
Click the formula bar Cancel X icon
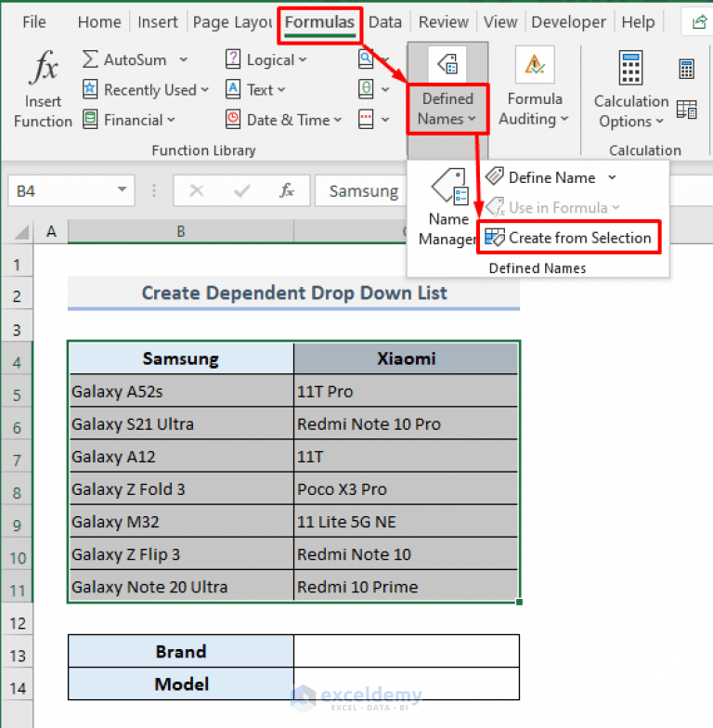click(x=197, y=190)
